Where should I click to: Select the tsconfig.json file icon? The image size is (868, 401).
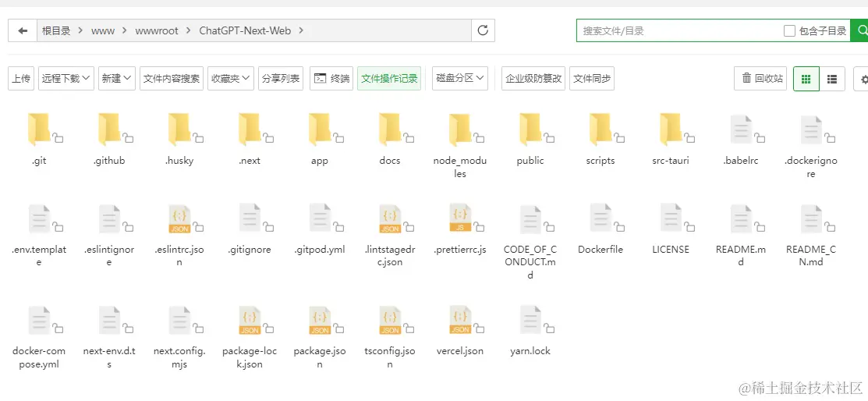point(390,321)
